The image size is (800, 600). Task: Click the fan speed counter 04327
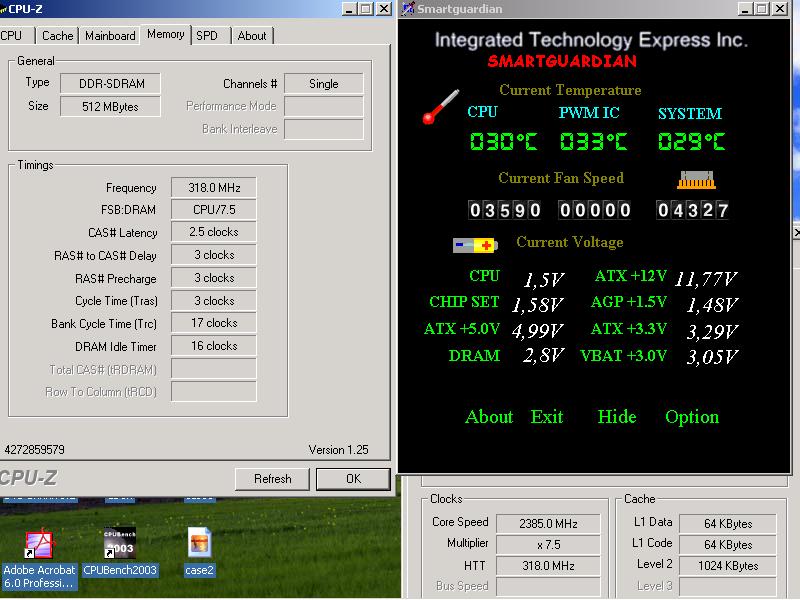693,210
